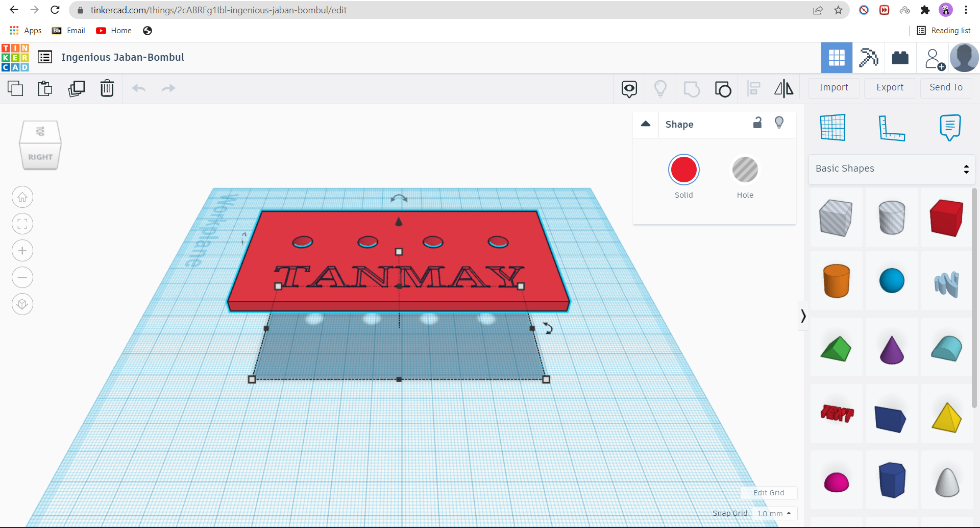Select the red Box shape thumbnail
The height and width of the screenshot is (528, 980).
(946, 218)
